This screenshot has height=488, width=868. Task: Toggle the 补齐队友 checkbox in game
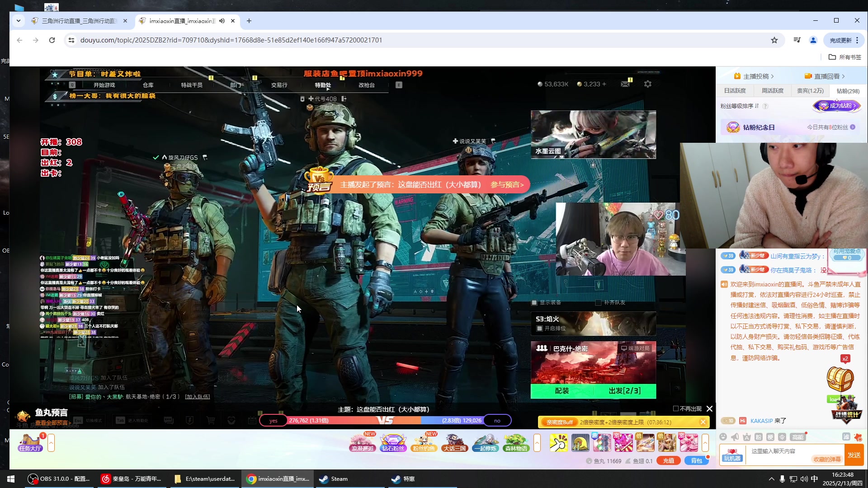pos(598,303)
